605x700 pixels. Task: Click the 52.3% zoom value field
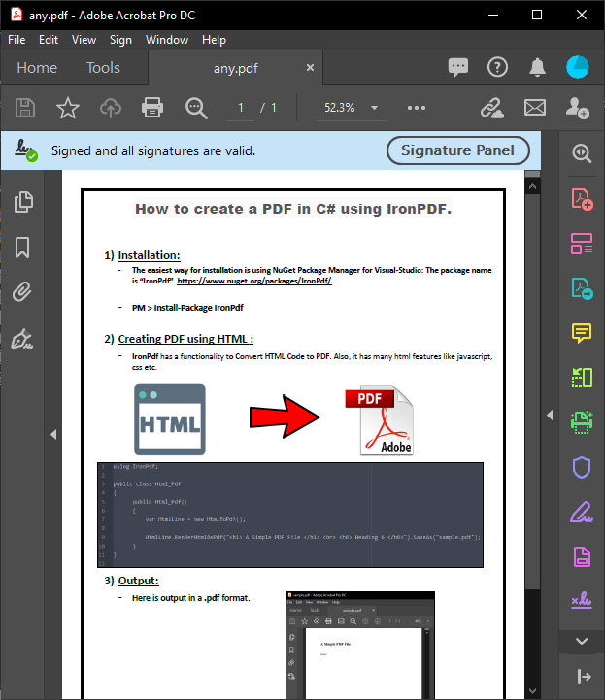click(x=340, y=108)
